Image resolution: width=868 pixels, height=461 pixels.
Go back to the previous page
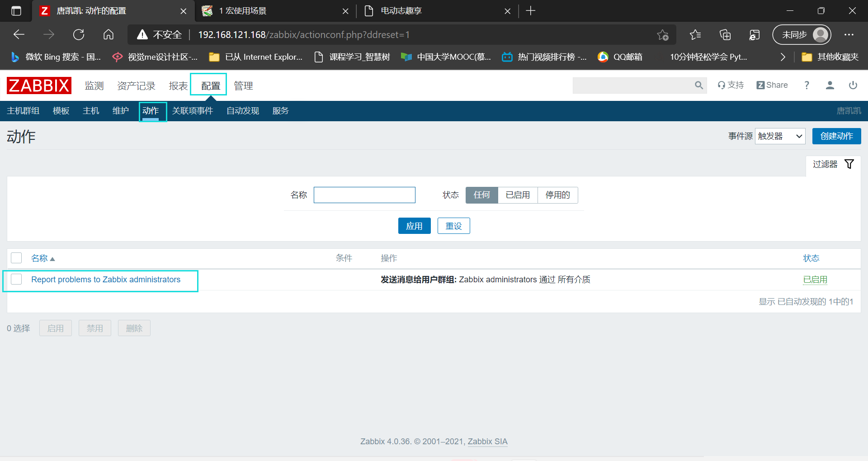coord(19,34)
